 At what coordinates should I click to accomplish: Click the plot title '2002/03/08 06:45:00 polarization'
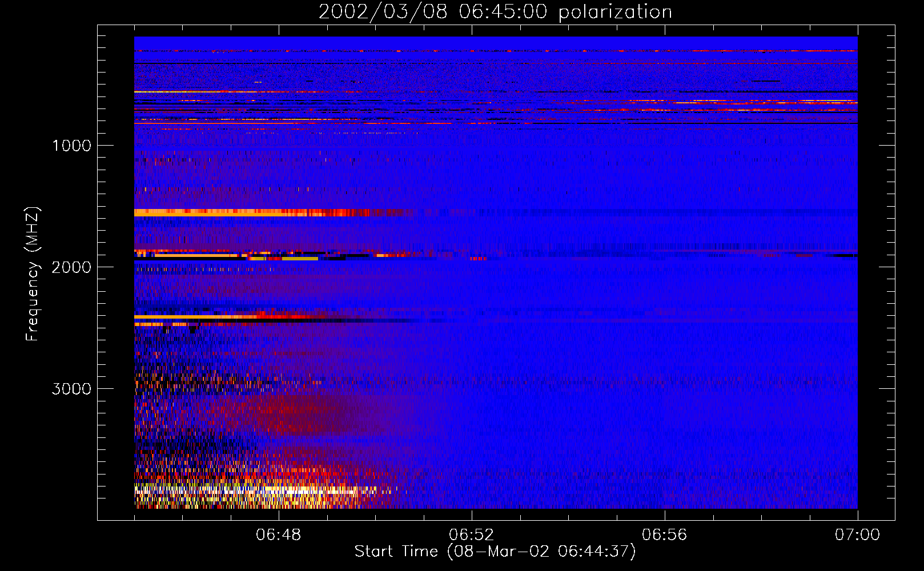pos(495,12)
